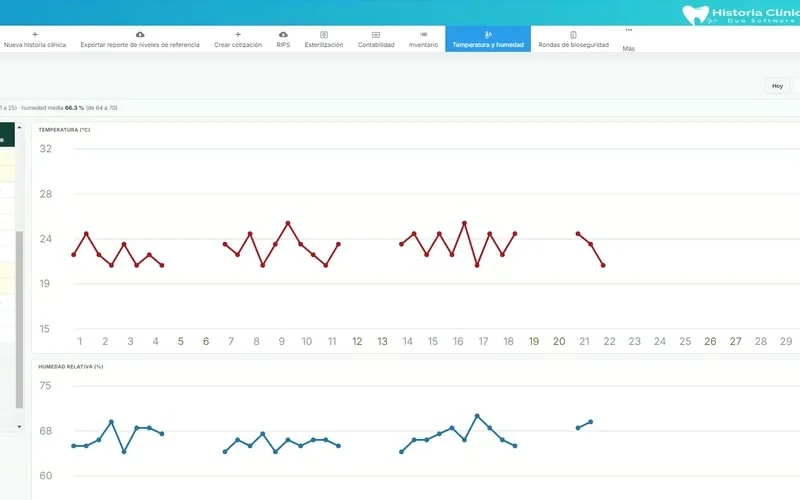Select the RIPS cloud icon
Screen dimensions: 800x500
point(283,35)
